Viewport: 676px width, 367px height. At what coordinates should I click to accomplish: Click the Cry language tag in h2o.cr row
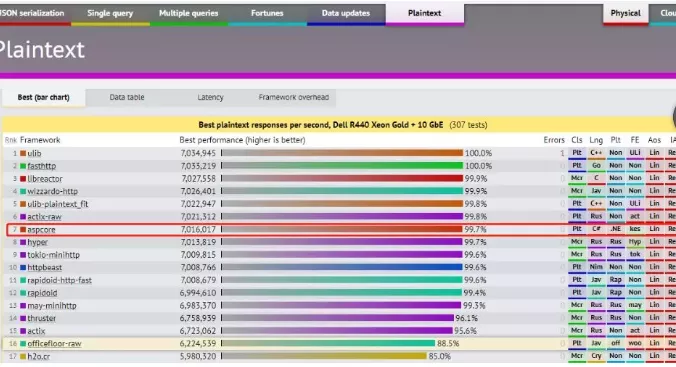(x=596, y=356)
